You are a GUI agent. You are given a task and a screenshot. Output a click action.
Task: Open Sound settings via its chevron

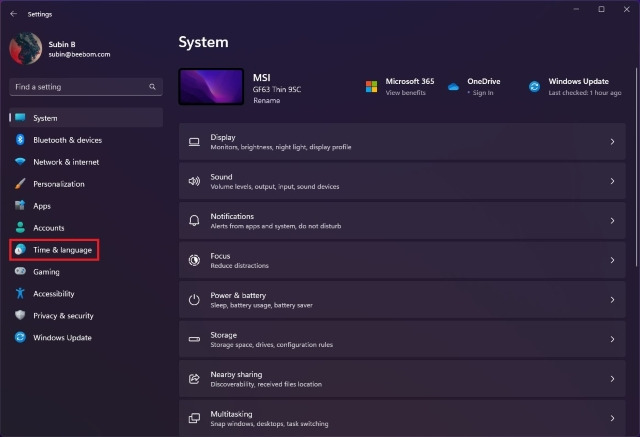point(612,181)
